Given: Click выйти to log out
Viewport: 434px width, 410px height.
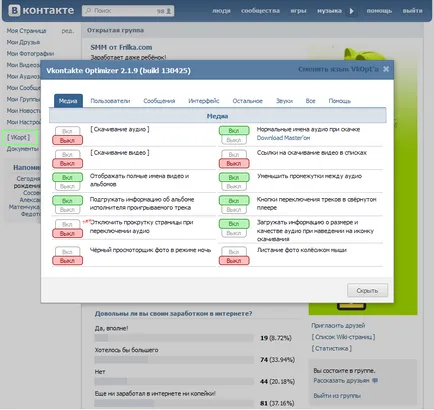Looking at the screenshot, I should (x=412, y=11).
